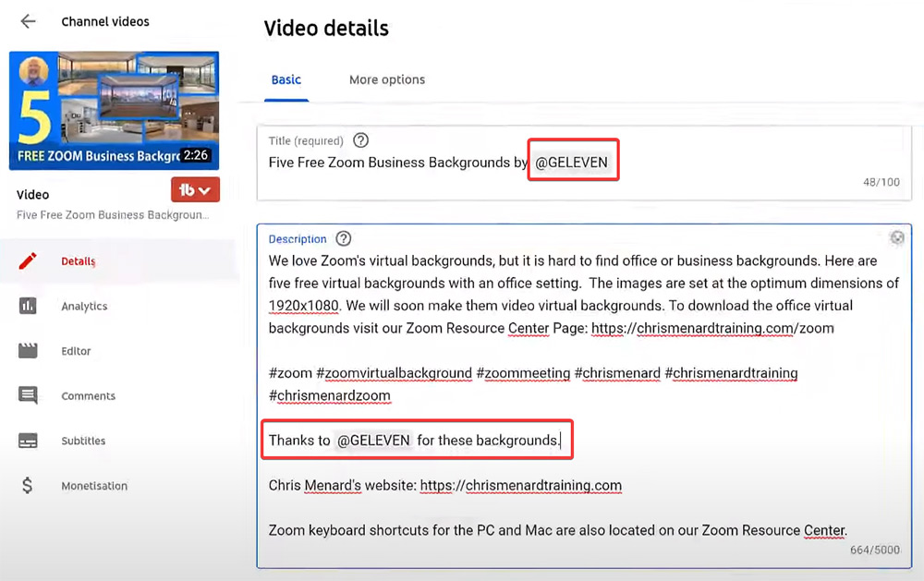Click the help icon next to Title
This screenshot has height=581, width=924.
tap(361, 140)
